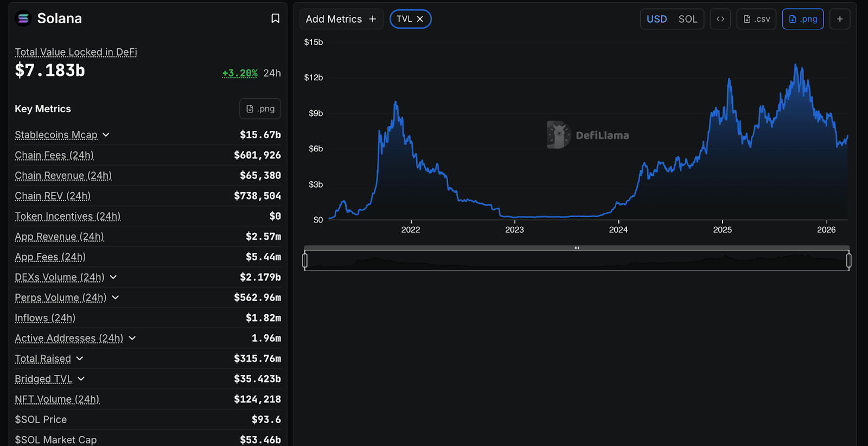The image size is (868, 446).
Task: Download Key Metrics as .png
Action: coord(260,109)
